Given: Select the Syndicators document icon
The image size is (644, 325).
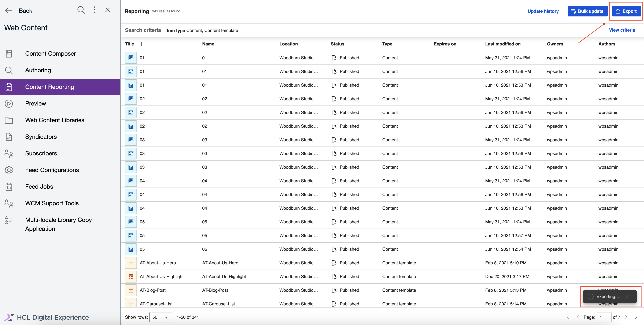Looking at the screenshot, I should tap(9, 137).
